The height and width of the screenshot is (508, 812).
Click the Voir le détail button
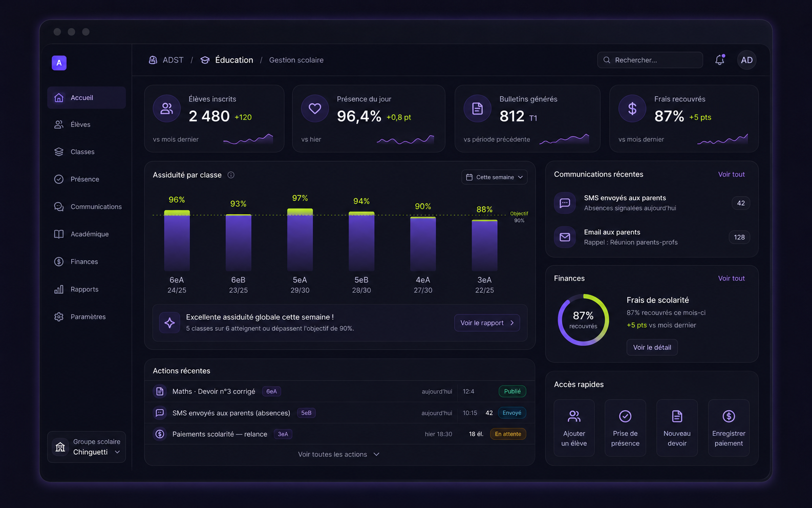(x=652, y=347)
